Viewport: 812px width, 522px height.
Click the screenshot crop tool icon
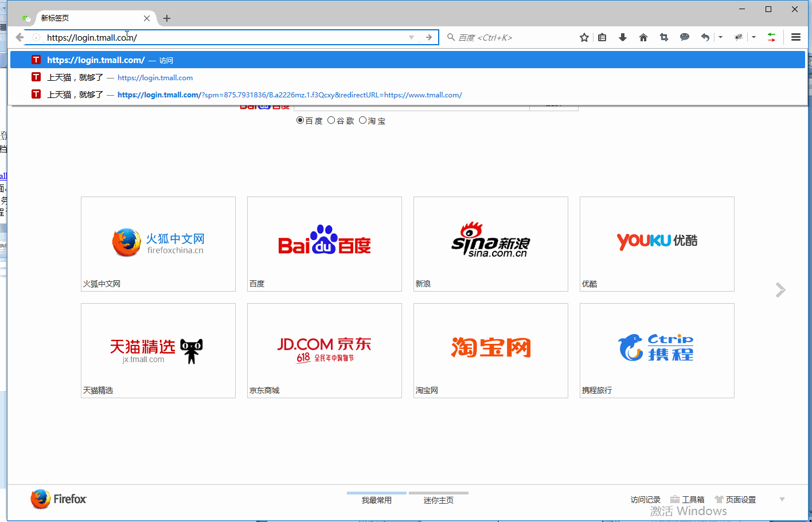click(664, 37)
